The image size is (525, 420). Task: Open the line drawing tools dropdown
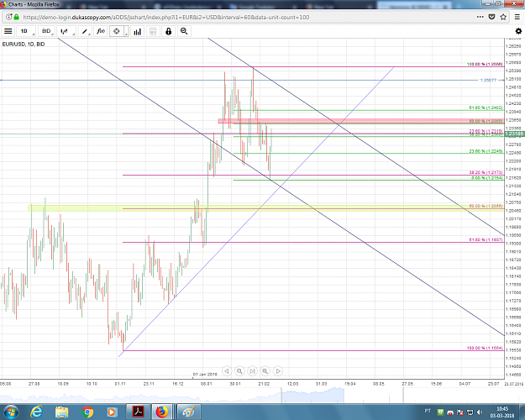pos(87,31)
